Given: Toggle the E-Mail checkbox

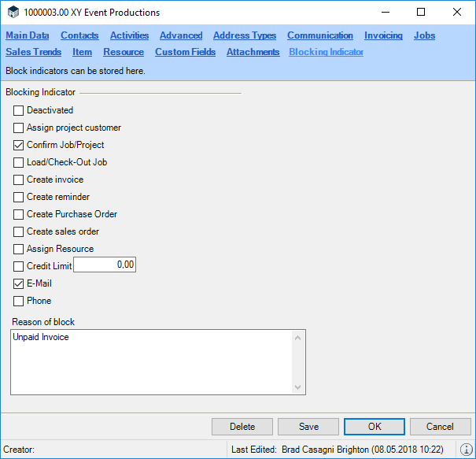Looking at the screenshot, I should click(19, 283).
